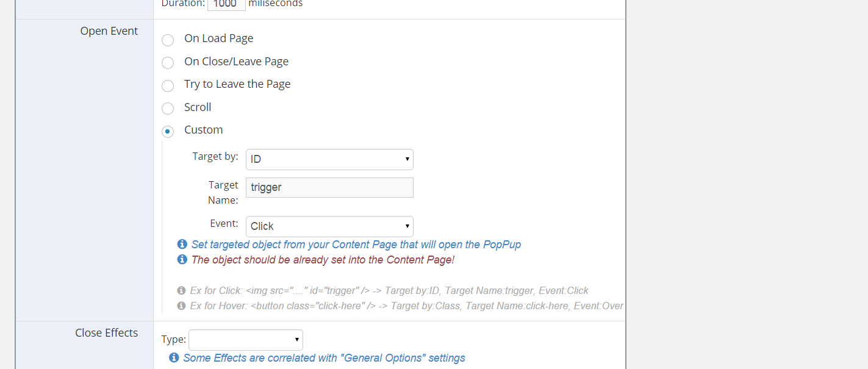Click the 'On Load Page' label text
868x369 pixels.
pos(218,38)
